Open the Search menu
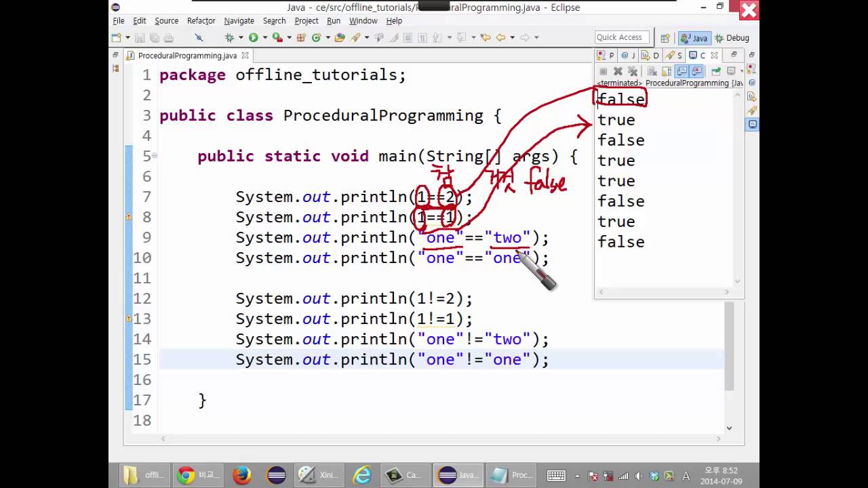This screenshot has height=488, width=868. tap(275, 21)
